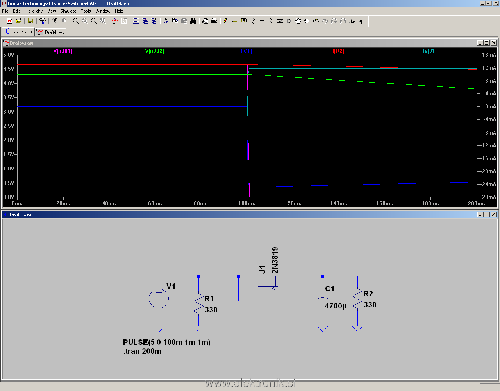Click the Print Setup icon
Viewport: 500px width, 391px height.
205,21
